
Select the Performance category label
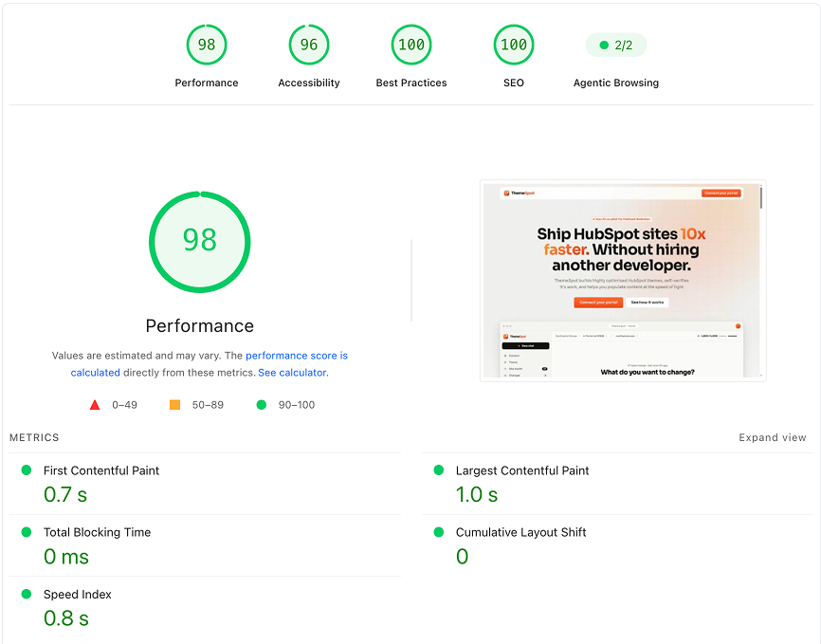coord(207,83)
